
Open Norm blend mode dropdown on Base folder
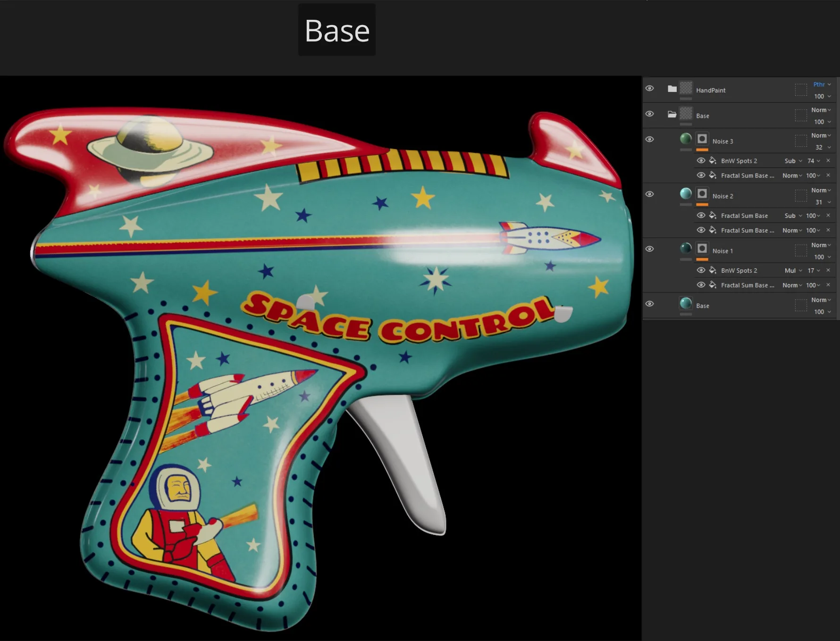pyautogui.click(x=821, y=110)
